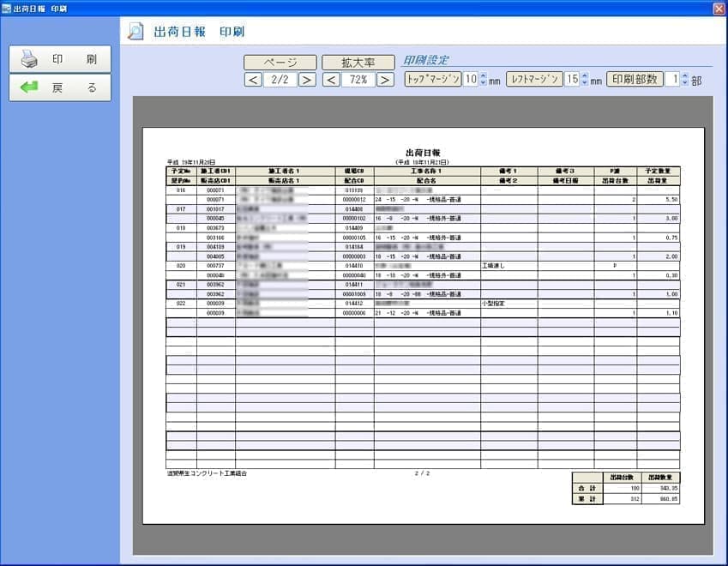Image resolution: width=728 pixels, height=566 pixels.
Task: Go to the next page with right arrow
Action: [307, 80]
